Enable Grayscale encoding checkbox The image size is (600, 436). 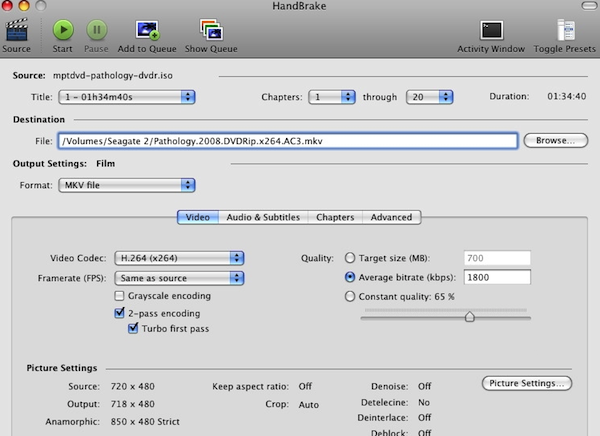pos(119,296)
